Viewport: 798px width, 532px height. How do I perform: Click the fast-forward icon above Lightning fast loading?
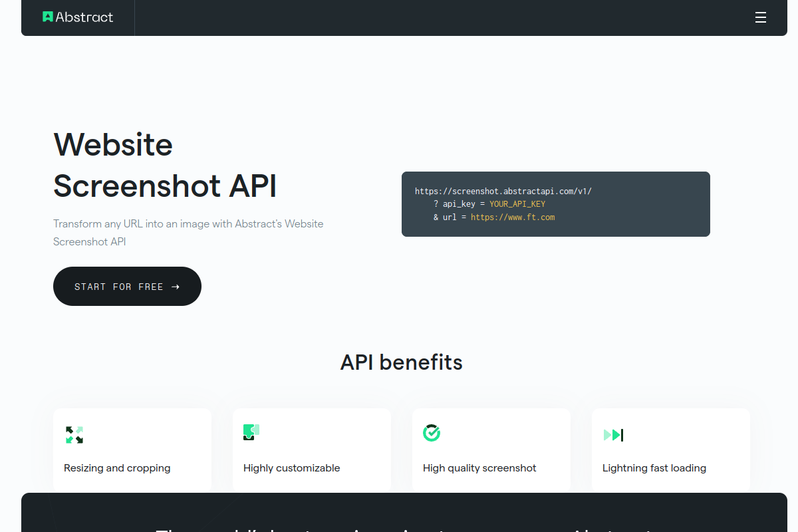613,435
